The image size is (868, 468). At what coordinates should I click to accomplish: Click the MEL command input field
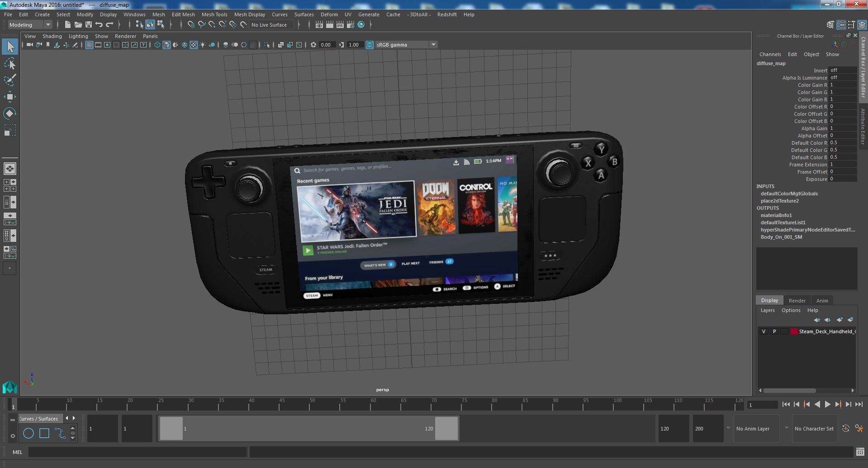pos(138,452)
